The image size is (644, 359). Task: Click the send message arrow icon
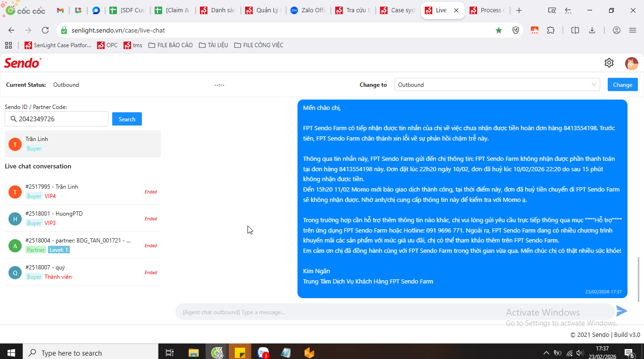[x=622, y=311]
